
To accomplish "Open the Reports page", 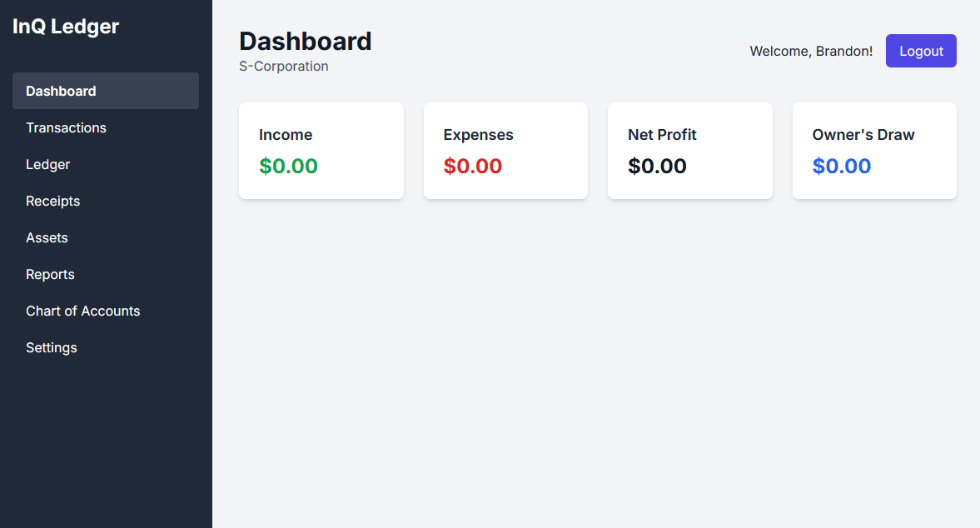I will coord(50,274).
